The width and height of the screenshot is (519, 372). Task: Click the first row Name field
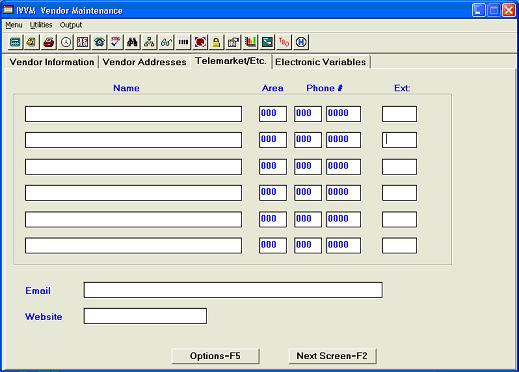click(x=133, y=114)
